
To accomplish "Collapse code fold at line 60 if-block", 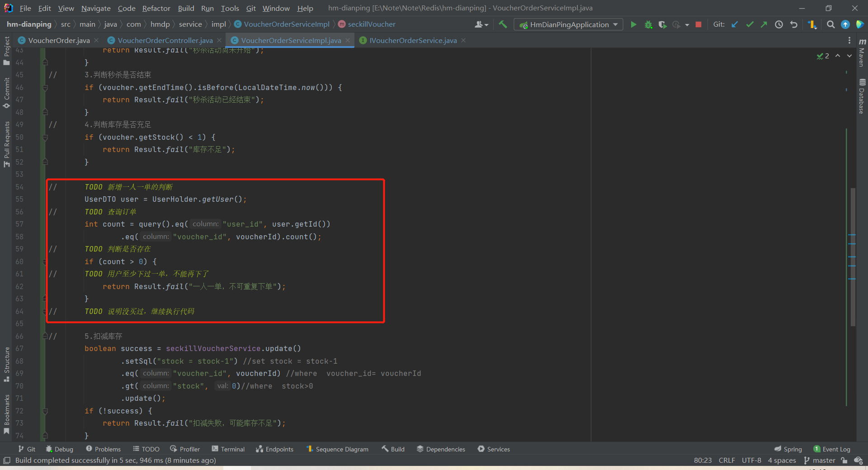I will click(x=45, y=261).
